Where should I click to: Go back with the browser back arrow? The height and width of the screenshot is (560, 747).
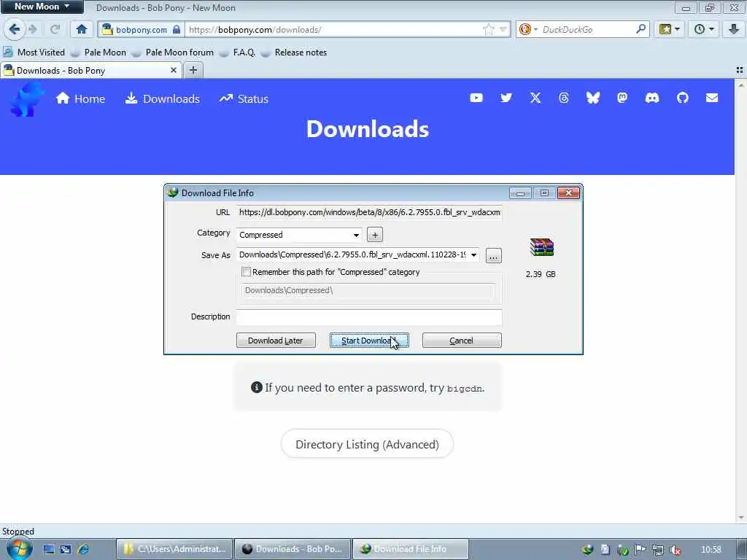tap(15, 29)
